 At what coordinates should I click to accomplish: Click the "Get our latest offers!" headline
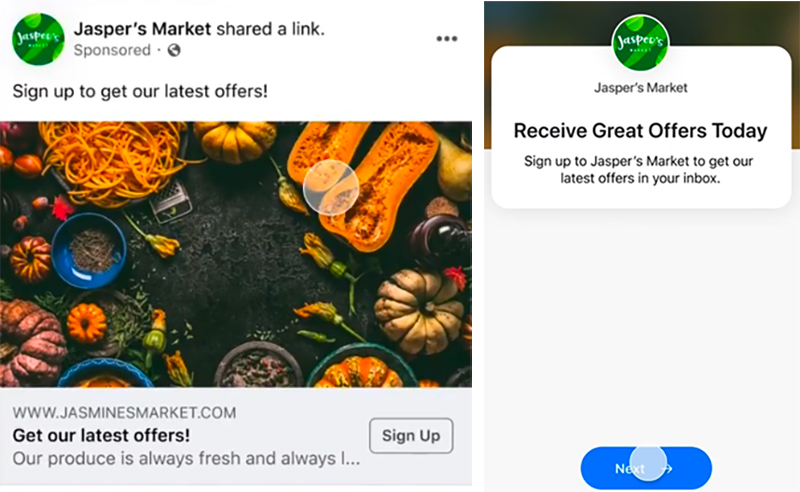pyautogui.click(x=101, y=435)
